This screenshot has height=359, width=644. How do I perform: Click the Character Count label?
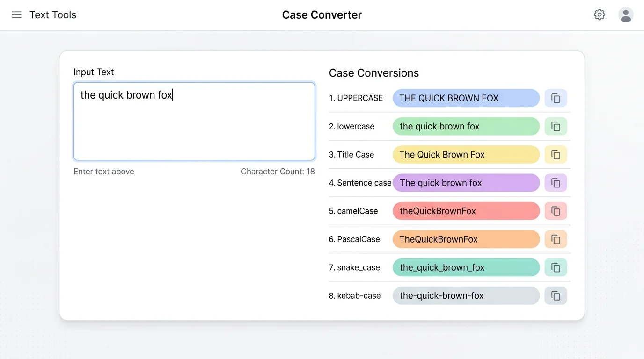(278, 172)
